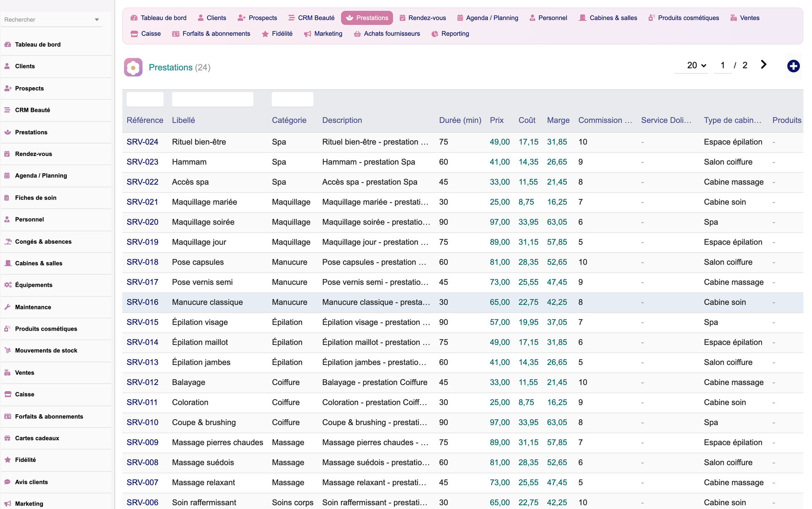The image size is (812, 509).
Task: Open the SRV-016 reference link
Action: coord(142,302)
